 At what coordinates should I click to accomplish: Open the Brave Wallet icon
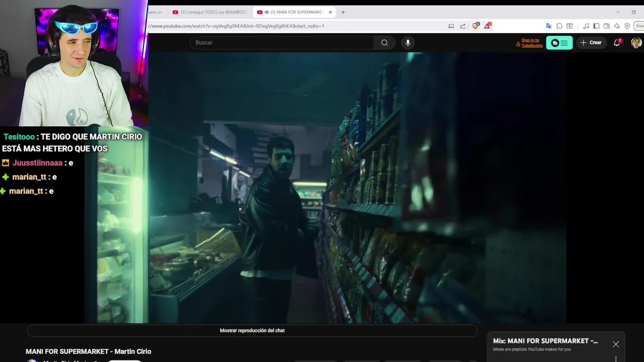tap(607, 26)
